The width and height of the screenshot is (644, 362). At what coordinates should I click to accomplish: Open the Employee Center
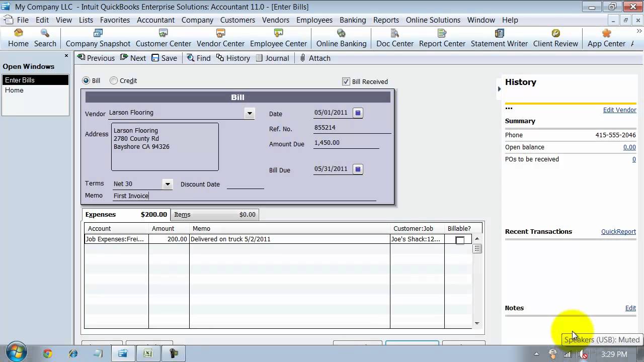(x=278, y=39)
